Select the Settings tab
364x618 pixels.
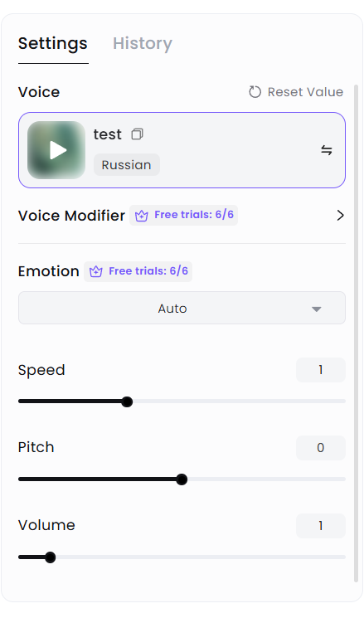coord(53,43)
